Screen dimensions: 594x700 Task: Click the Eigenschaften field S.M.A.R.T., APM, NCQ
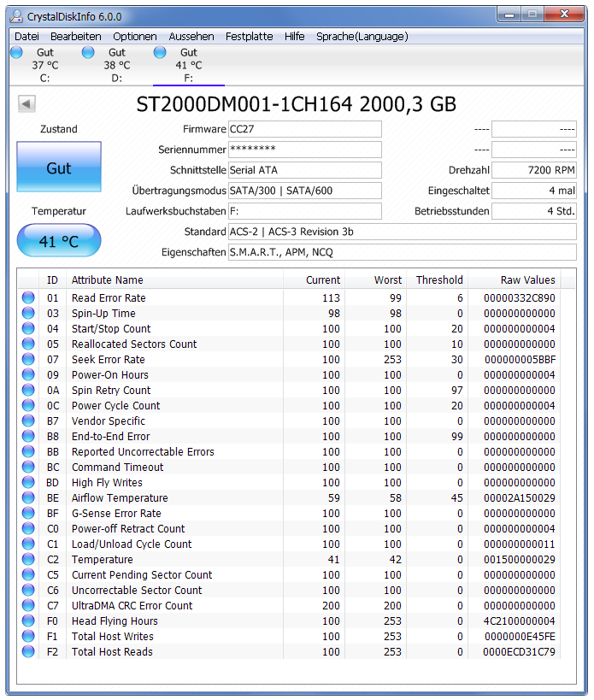tap(402, 252)
